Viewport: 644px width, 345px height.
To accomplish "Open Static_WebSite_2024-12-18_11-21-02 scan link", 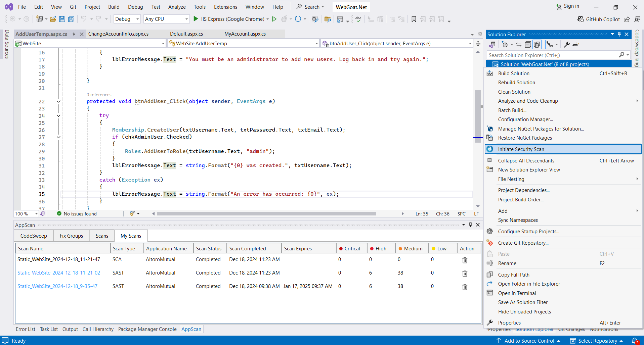I will 59,273.
